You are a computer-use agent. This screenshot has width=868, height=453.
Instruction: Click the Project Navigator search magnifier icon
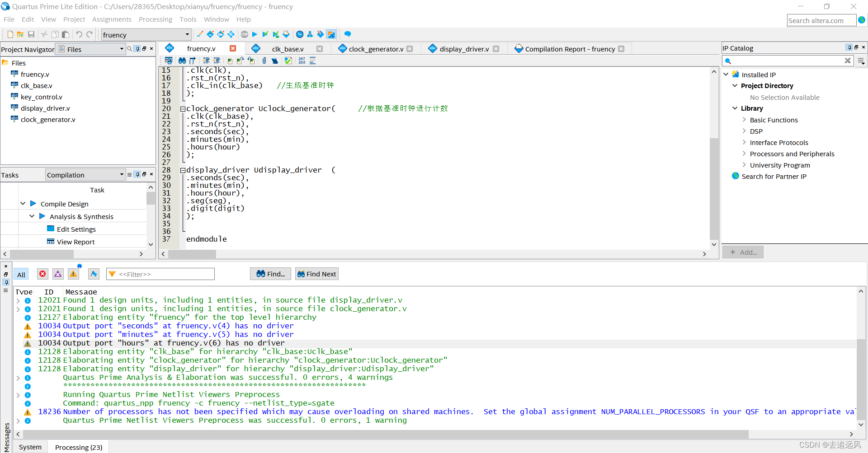[130, 49]
